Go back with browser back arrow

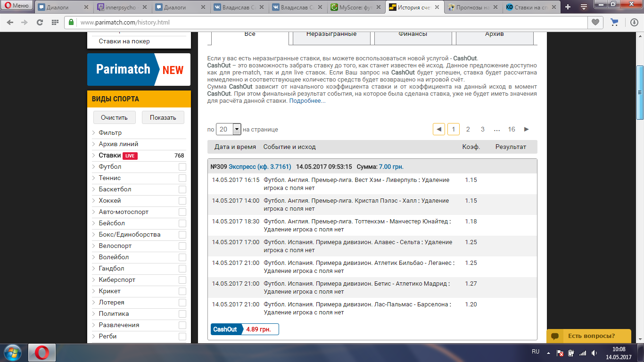click(10, 22)
